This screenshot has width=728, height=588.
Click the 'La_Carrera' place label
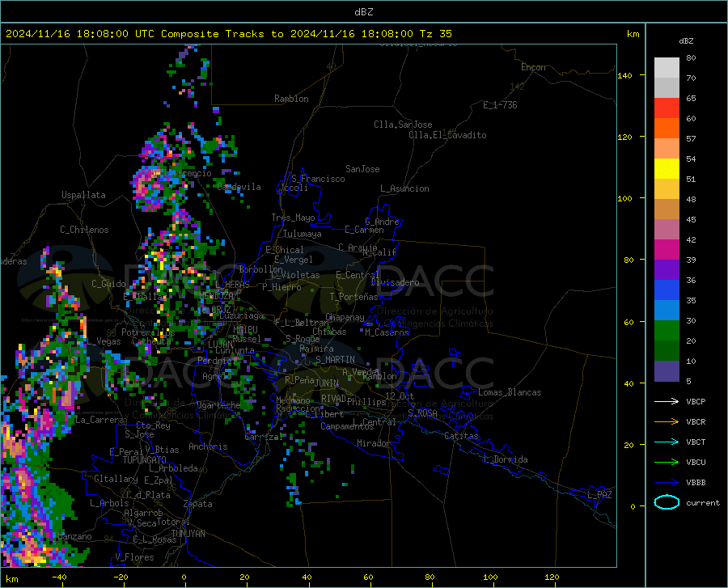(x=99, y=420)
